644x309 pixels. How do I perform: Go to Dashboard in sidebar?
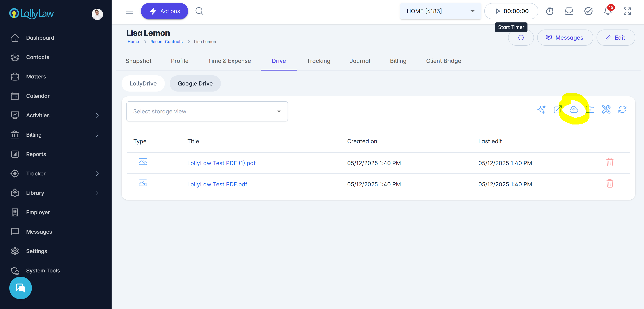40,38
